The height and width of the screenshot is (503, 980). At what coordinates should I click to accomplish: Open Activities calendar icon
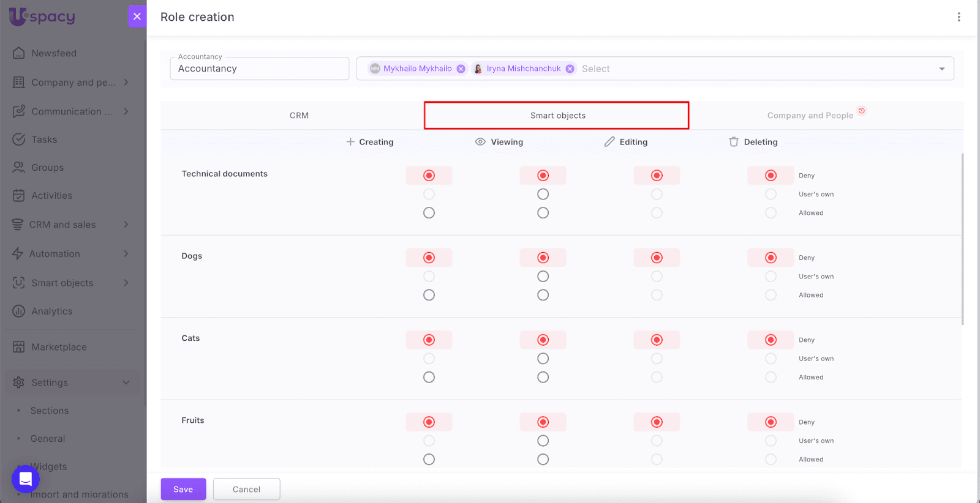click(x=19, y=196)
